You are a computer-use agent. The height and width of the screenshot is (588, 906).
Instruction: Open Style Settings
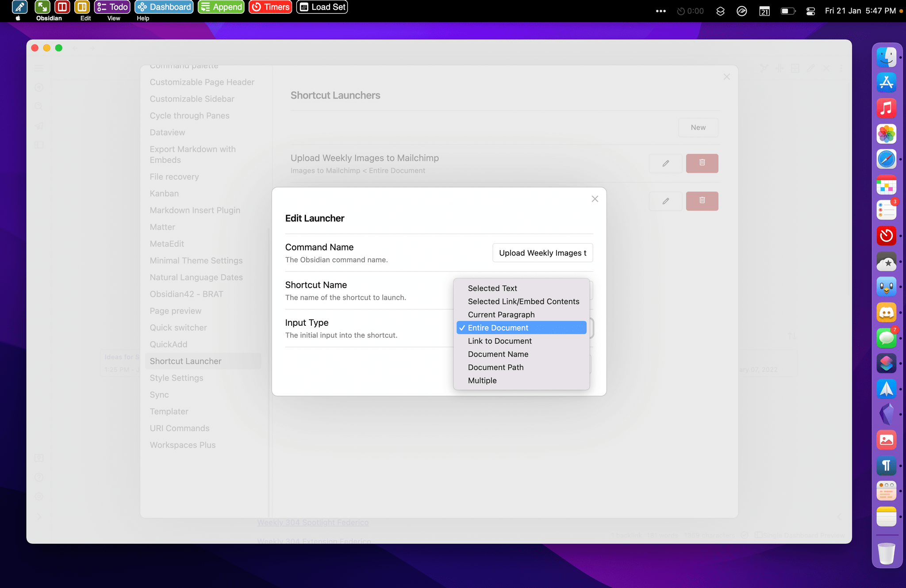177,378
